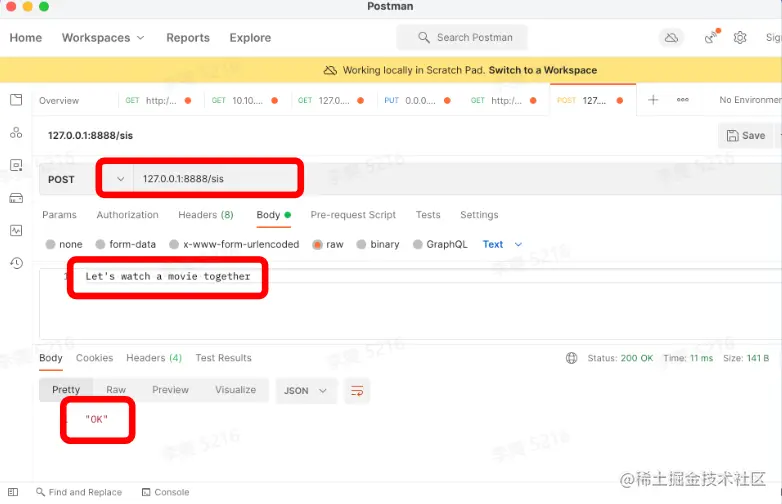Open the Monitors sidebar icon
Screen dimensions: 782x504
pyautogui.click(x=16, y=230)
